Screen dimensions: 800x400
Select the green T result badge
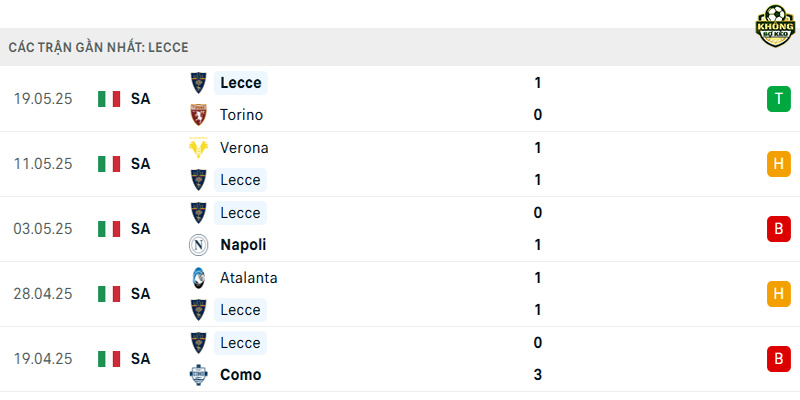(x=779, y=99)
